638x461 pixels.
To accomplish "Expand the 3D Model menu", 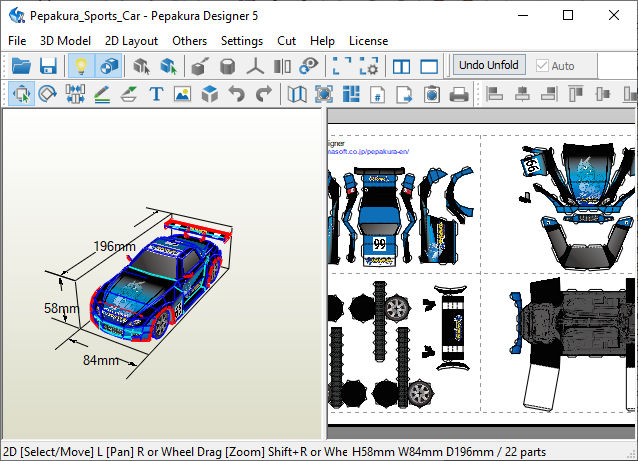I will click(x=65, y=41).
